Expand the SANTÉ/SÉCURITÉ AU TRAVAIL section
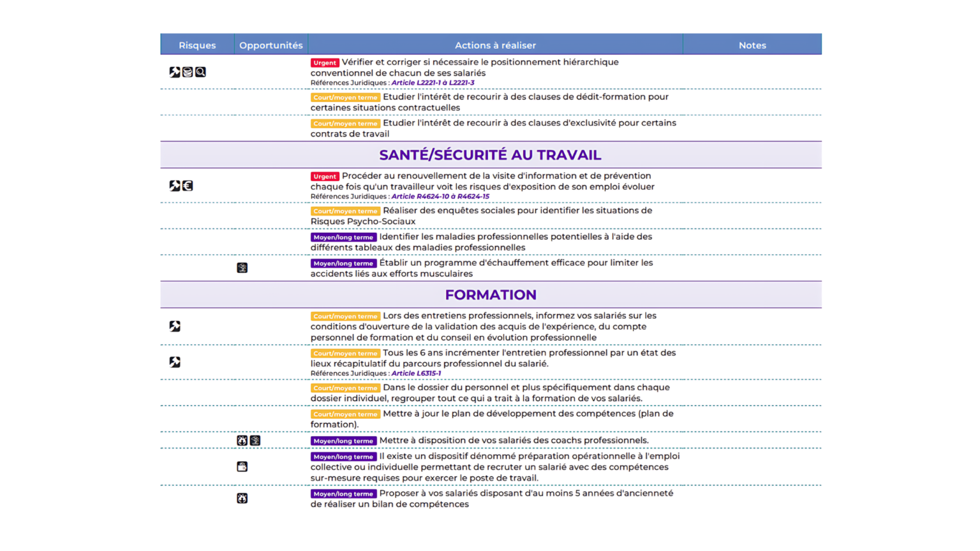 (491, 154)
